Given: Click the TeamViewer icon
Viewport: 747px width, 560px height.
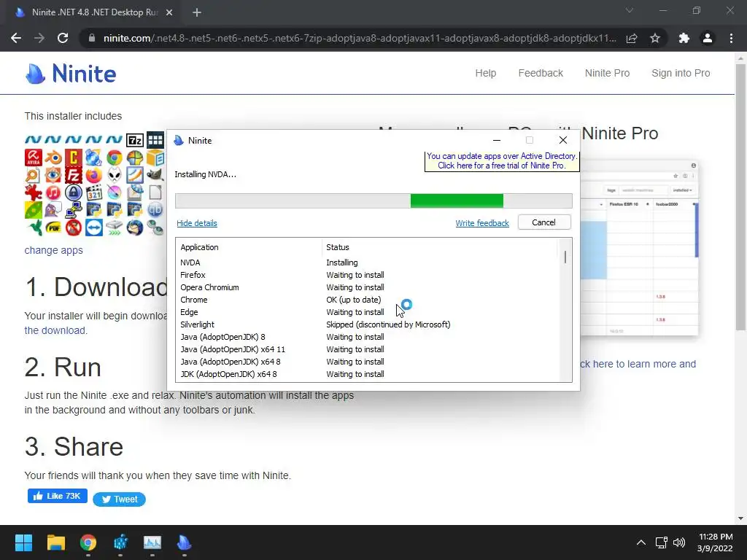Looking at the screenshot, I should tap(94, 227).
